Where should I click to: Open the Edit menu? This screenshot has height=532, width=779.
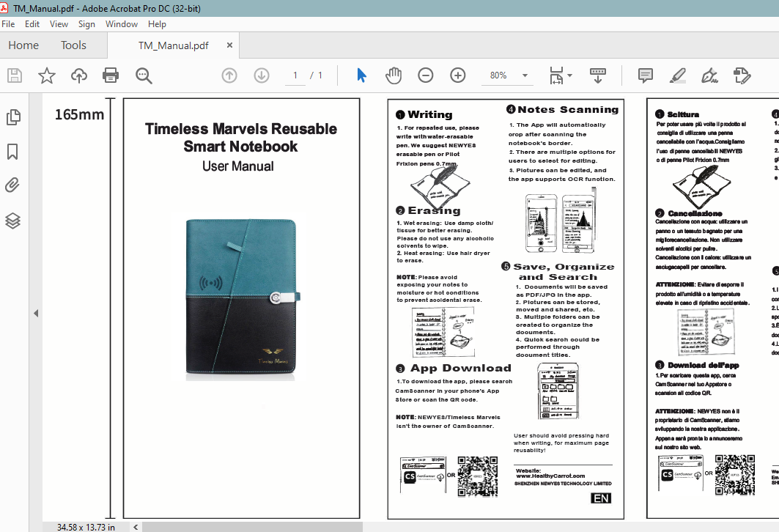(x=32, y=24)
